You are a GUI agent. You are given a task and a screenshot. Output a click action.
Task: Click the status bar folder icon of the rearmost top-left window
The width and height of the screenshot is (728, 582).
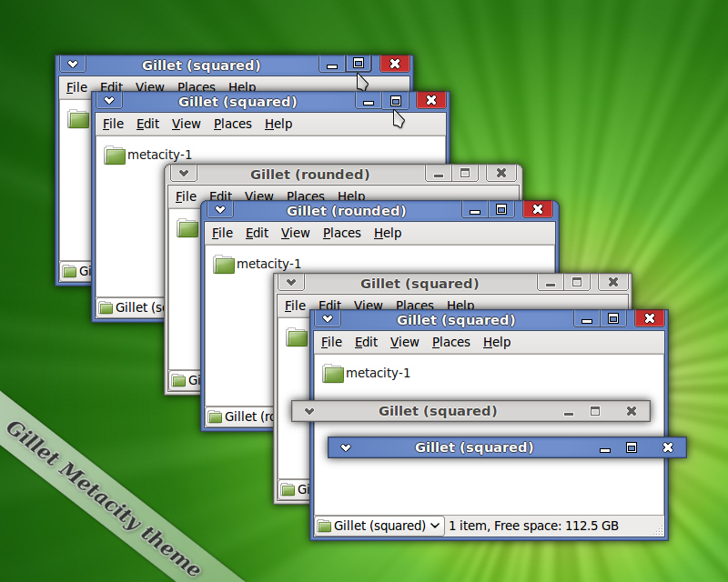(x=69, y=271)
